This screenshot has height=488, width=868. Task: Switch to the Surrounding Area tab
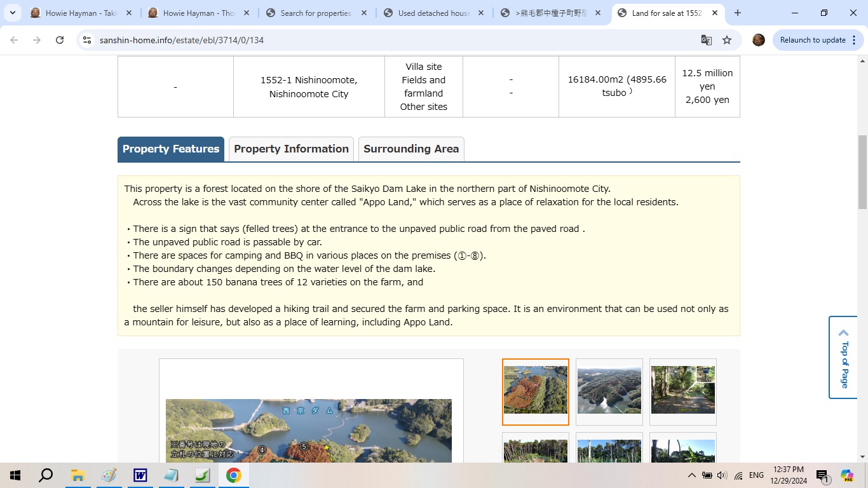point(411,149)
